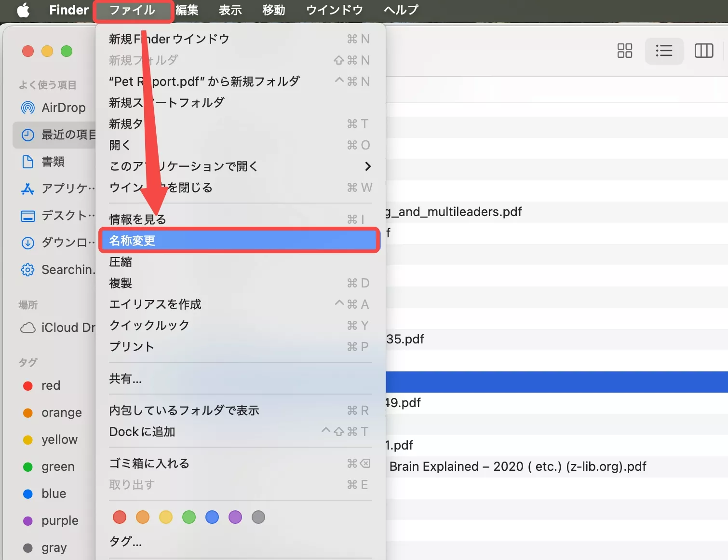The width and height of the screenshot is (728, 560).
Task: Open AirDrop from the sidebar
Action: click(x=63, y=108)
